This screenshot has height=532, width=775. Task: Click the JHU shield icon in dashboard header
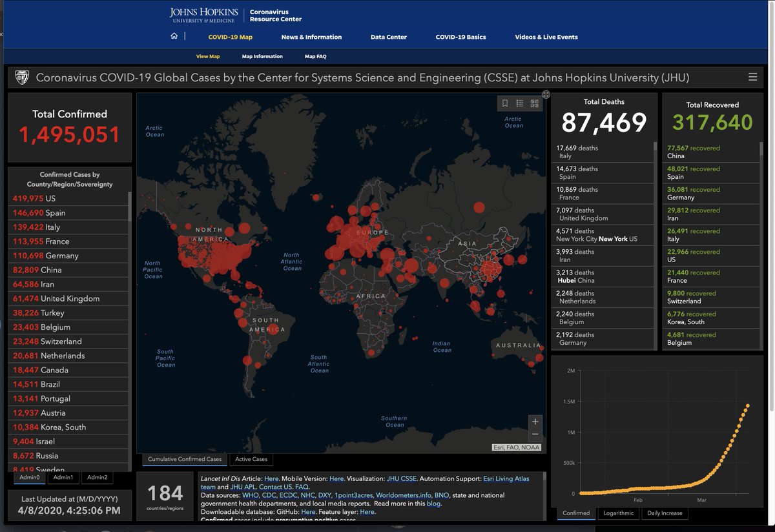(x=22, y=78)
